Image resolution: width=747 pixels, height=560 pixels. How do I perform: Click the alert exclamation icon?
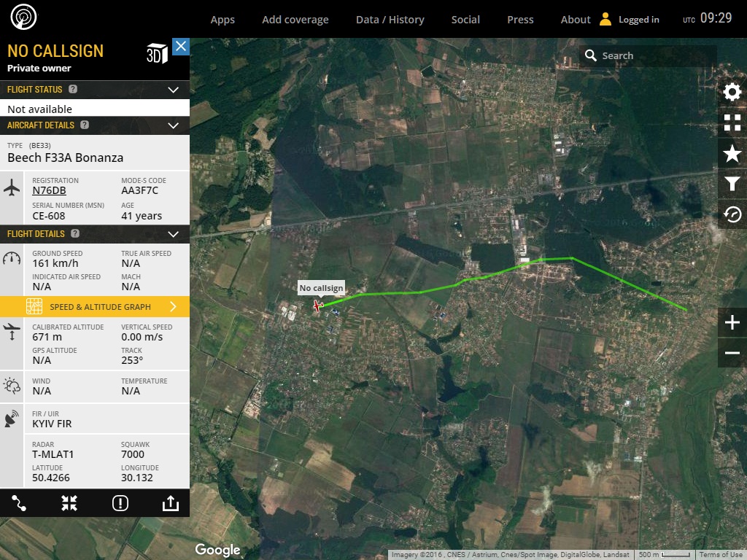coord(120,502)
